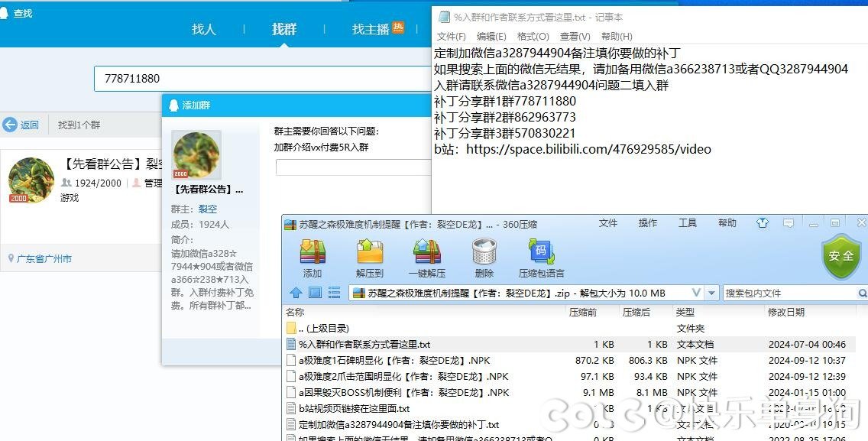Click the 补丁分享群1群778711880 line in Notepad
868x441 pixels.
505,102
